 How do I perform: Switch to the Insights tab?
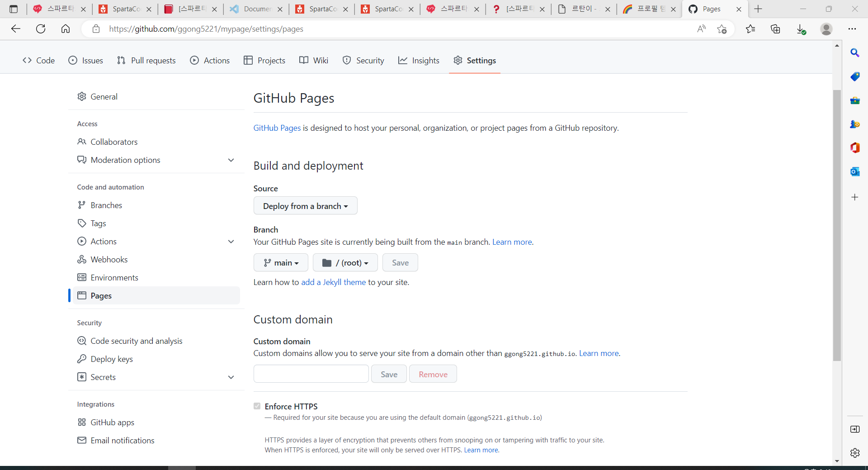[419, 61]
